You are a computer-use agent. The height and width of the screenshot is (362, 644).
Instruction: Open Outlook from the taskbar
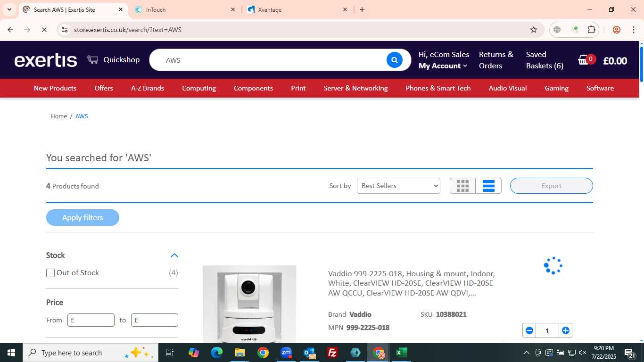(309, 353)
